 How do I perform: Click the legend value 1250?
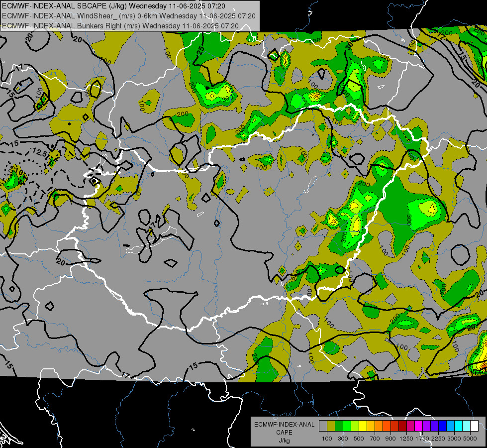tap(406, 439)
